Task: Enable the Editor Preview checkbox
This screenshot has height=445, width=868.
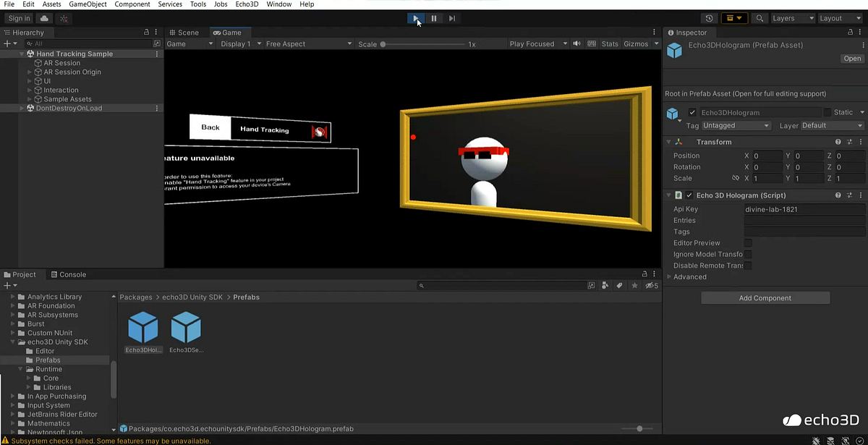Action: point(748,242)
